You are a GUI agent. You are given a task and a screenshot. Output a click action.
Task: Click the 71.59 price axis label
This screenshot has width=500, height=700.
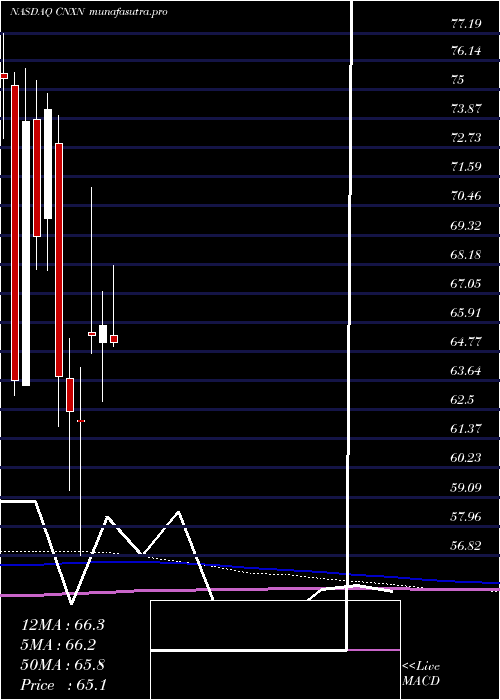(x=466, y=167)
